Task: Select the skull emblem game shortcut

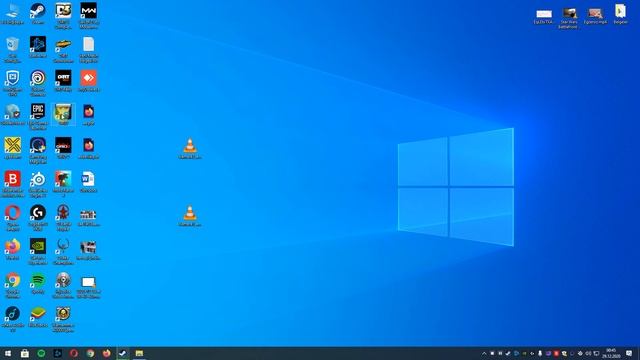Action: 63,318
